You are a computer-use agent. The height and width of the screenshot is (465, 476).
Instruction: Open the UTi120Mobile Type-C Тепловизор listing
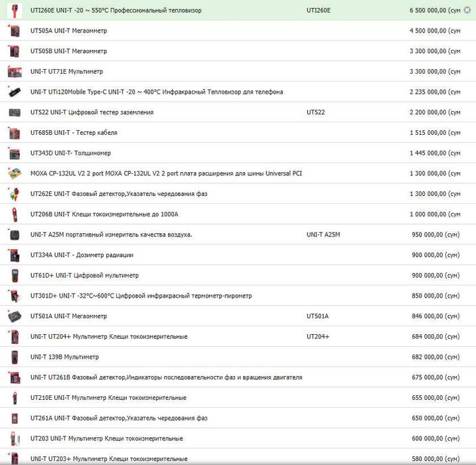click(x=156, y=92)
